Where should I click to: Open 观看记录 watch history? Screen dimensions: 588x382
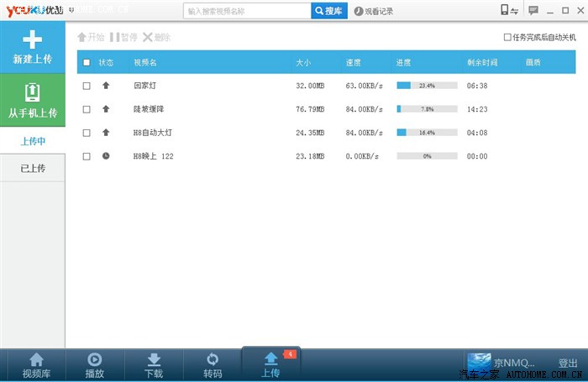coord(374,12)
